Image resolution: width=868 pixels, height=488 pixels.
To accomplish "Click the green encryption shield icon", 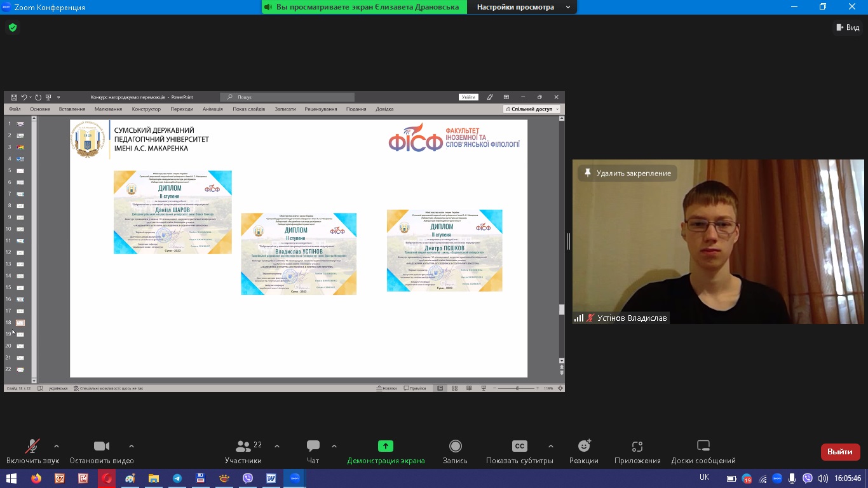I will click(x=13, y=27).
